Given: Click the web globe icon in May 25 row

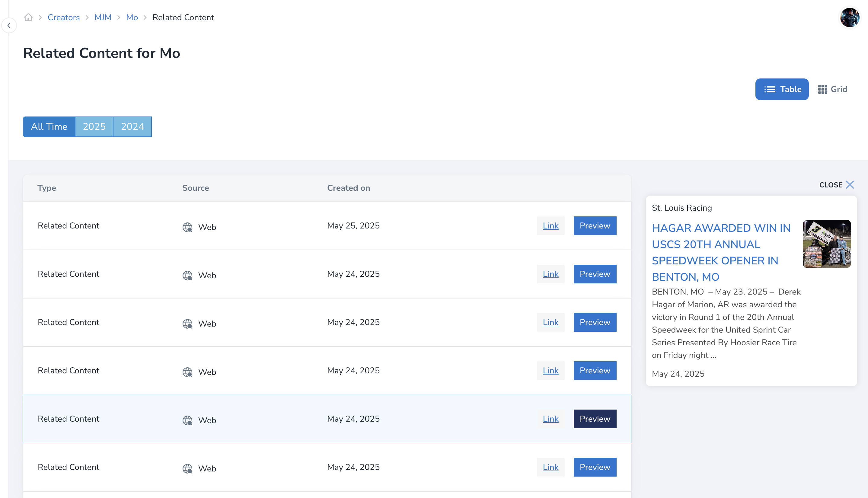Looking at the screenshot, I should click(x=187, y=227).
